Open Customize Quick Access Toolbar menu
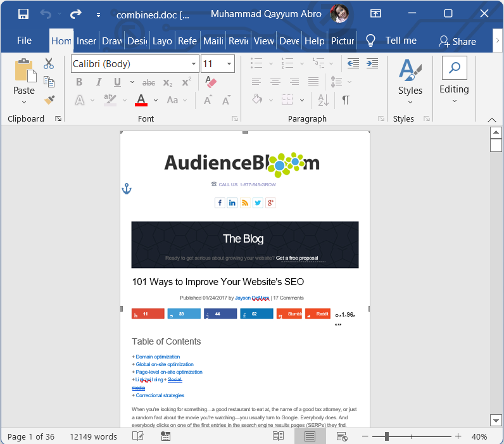The image size is (504, 444). pos(98,15)
